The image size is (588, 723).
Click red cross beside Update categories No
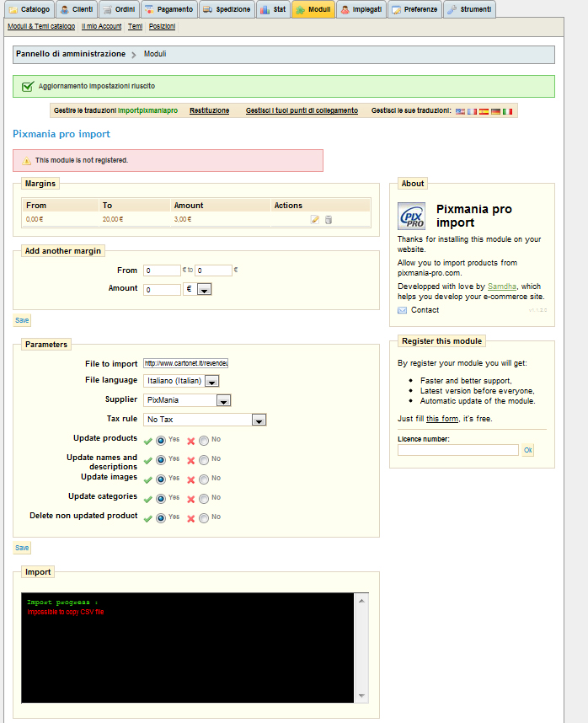pyautogui.click(x=190, y=499)
